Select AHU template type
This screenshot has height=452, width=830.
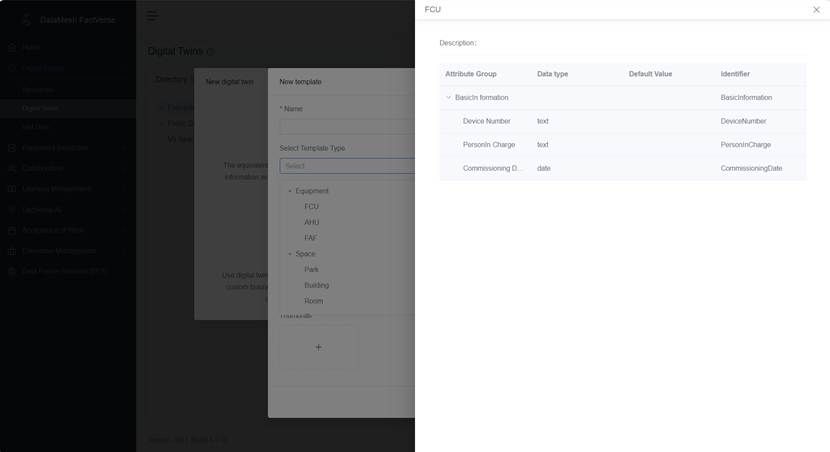point(311,222)
